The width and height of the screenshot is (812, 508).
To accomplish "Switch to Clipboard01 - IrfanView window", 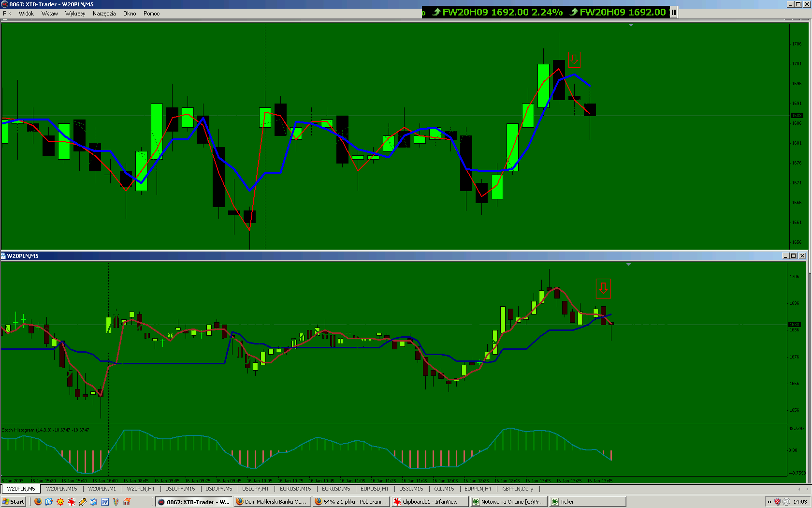I will [430, 502].
